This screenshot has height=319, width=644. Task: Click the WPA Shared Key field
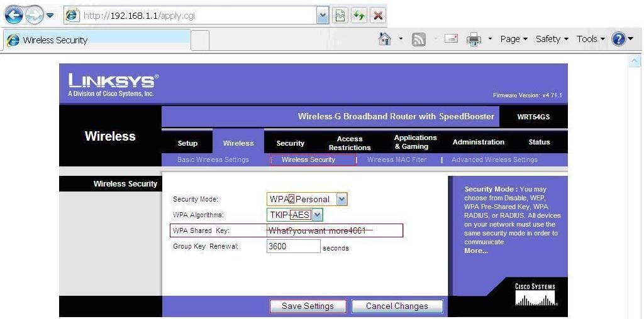pos(335,231)
